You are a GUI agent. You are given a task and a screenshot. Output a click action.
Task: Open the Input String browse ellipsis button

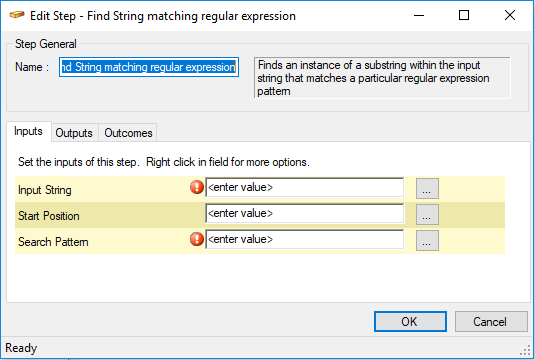[x=427, y=188]
